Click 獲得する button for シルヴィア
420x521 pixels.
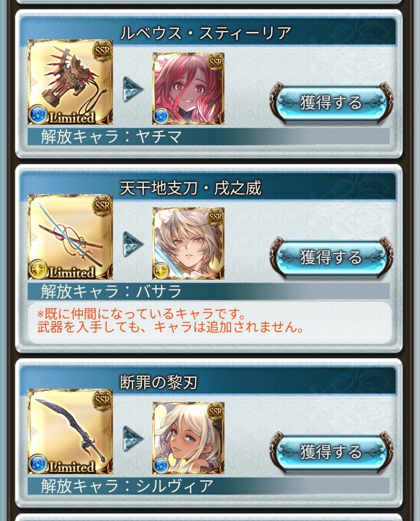point(331,452)
